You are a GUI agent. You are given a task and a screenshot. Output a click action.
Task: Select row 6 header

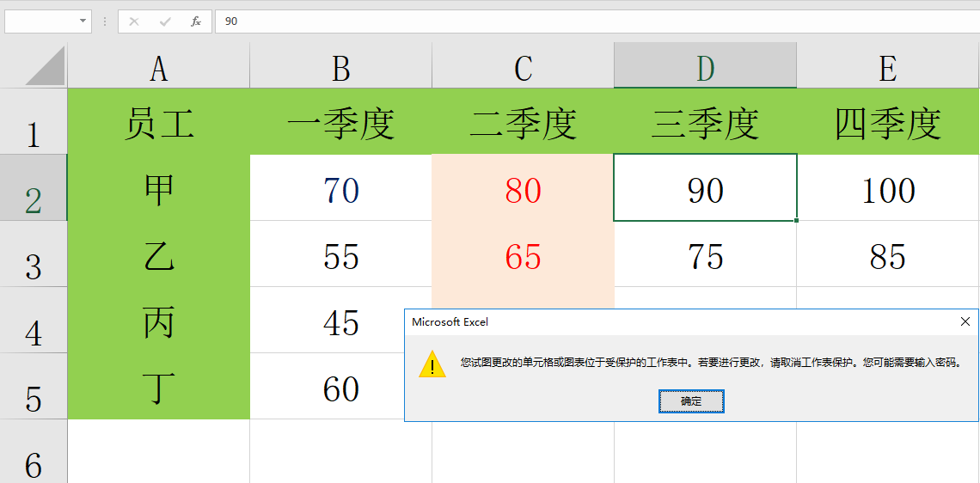coord(34,451)
